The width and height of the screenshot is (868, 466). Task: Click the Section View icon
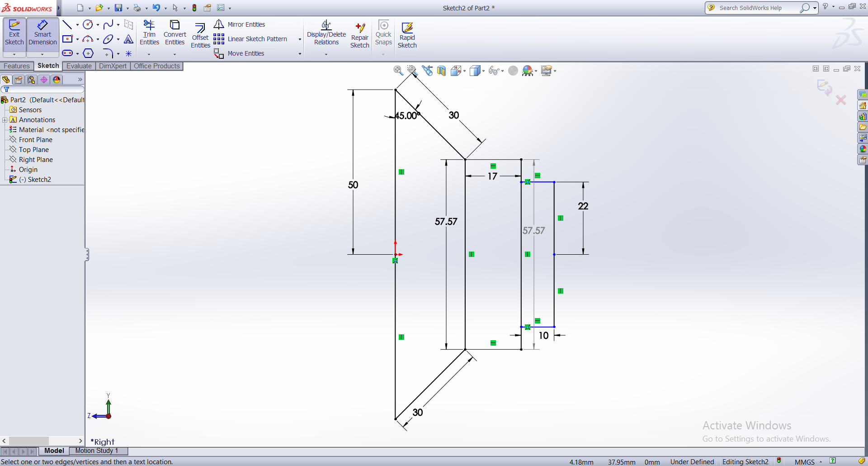click(441, 71)
